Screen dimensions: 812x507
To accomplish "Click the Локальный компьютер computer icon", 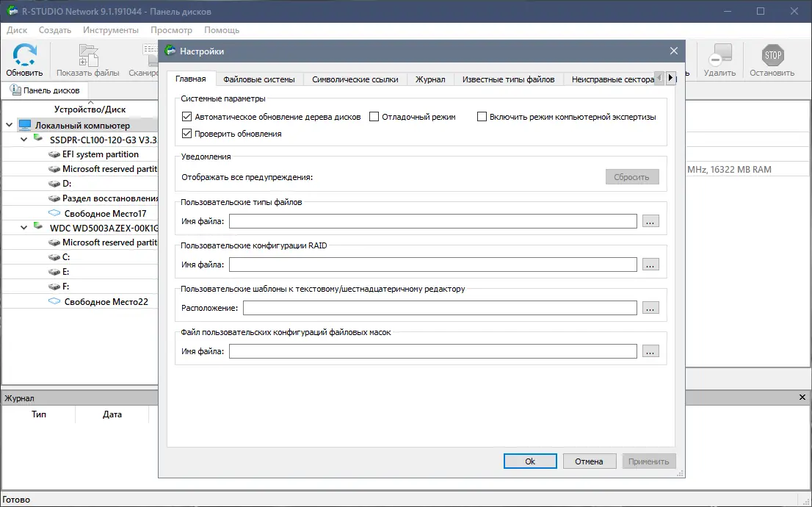I will 26,126.
